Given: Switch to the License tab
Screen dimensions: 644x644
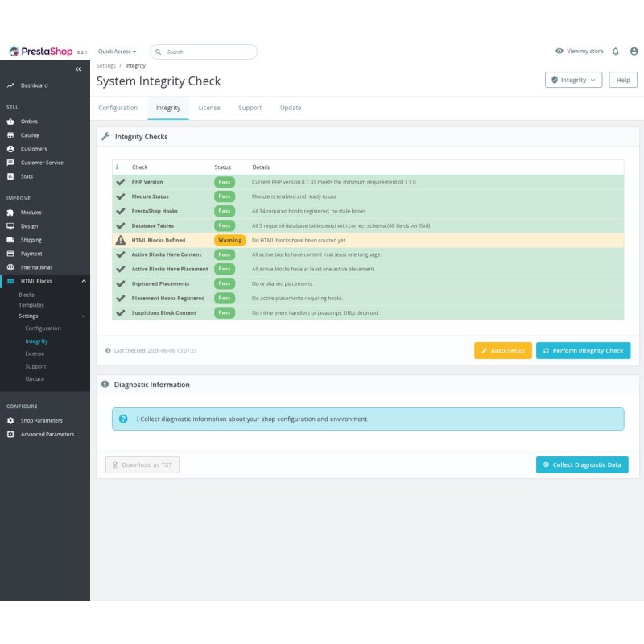Looking at the screenshot, I should point(209,108).
